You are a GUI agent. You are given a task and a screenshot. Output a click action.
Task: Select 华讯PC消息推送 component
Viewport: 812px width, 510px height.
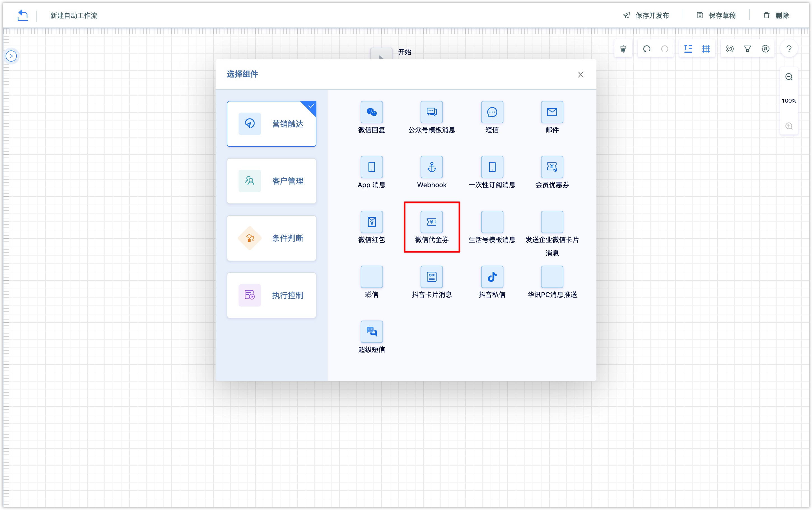coord(552,282)
